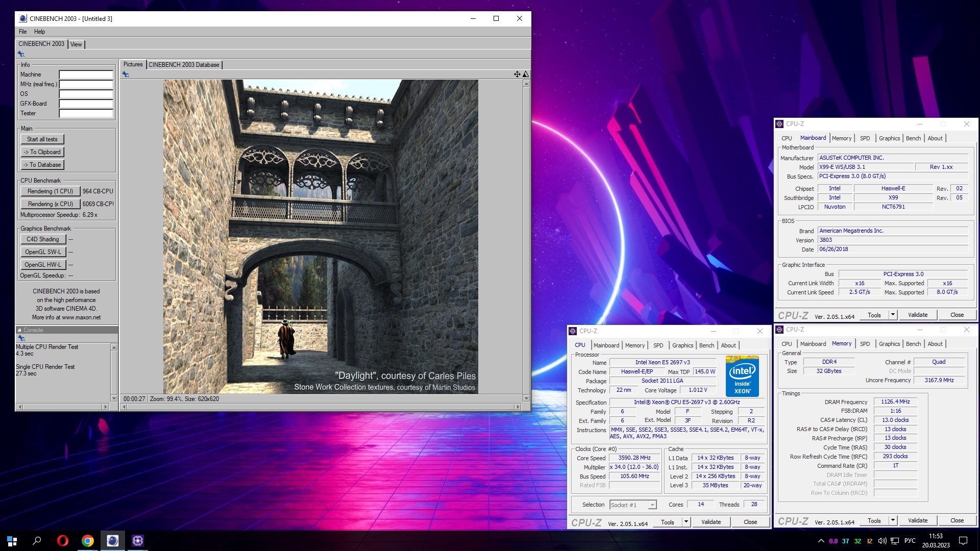Open Graphics tab in CPU-Z Memory window
Image resolution: width=980 pixels, height=551 pixels.
[x=889, y=344]
